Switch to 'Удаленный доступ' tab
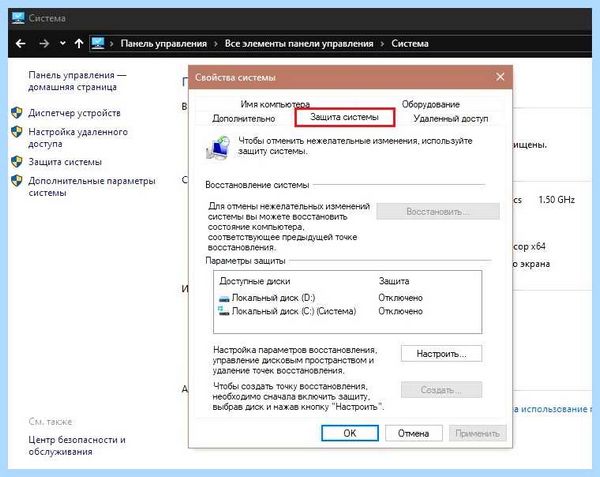600x477 pixels. [451, 119]
